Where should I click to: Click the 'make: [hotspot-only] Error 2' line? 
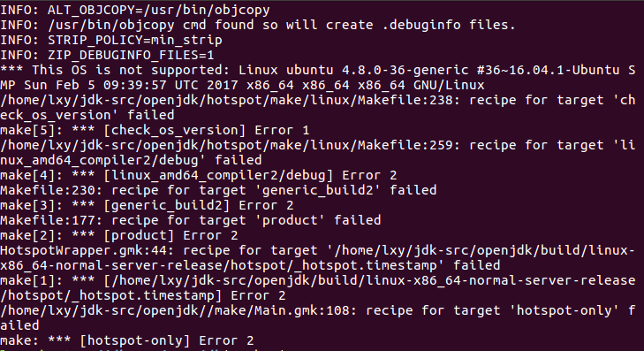coord(126,340)
